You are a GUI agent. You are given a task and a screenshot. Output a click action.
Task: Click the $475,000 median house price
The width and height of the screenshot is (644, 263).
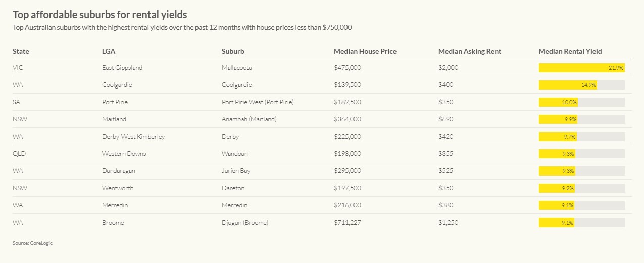347,68
